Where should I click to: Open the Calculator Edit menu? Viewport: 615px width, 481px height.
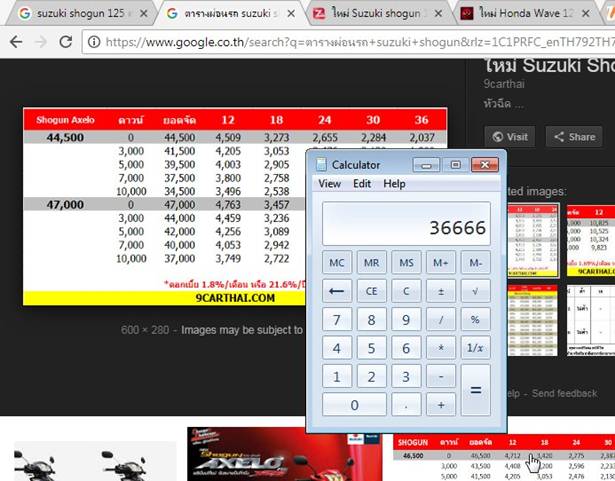pyautogui.click(x=362, y=184)
